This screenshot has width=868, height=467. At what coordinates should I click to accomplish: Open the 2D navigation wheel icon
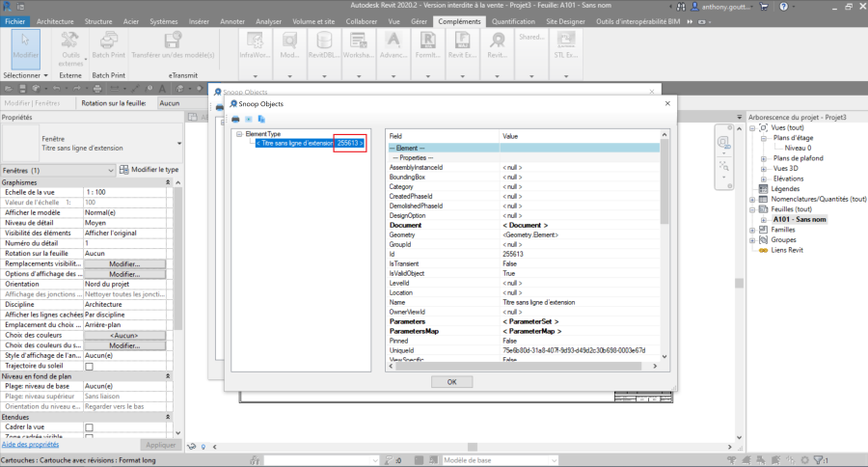pyautogui.click(x=722, y=143)
